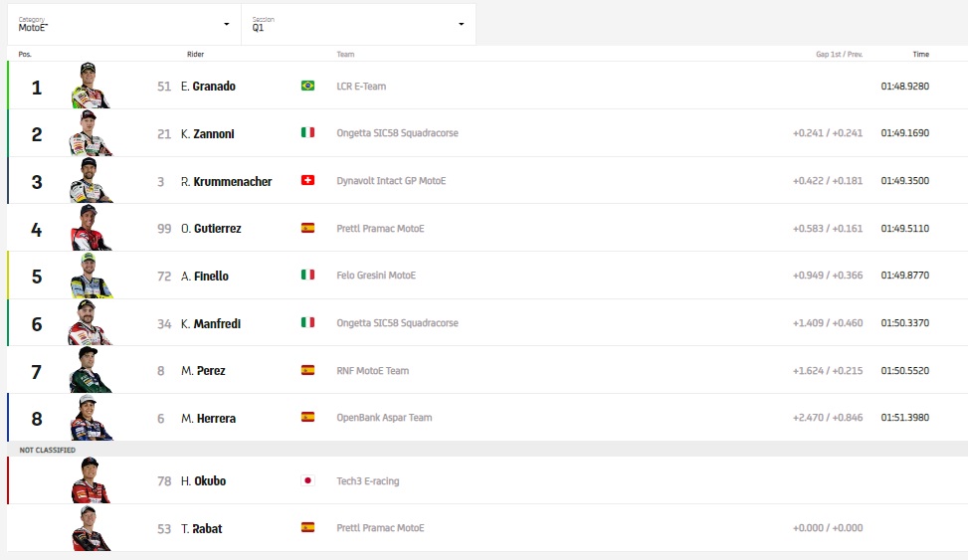Click the Italian flag next to Finello
This screenshot has width=968, height=560.
coord(307,276)
